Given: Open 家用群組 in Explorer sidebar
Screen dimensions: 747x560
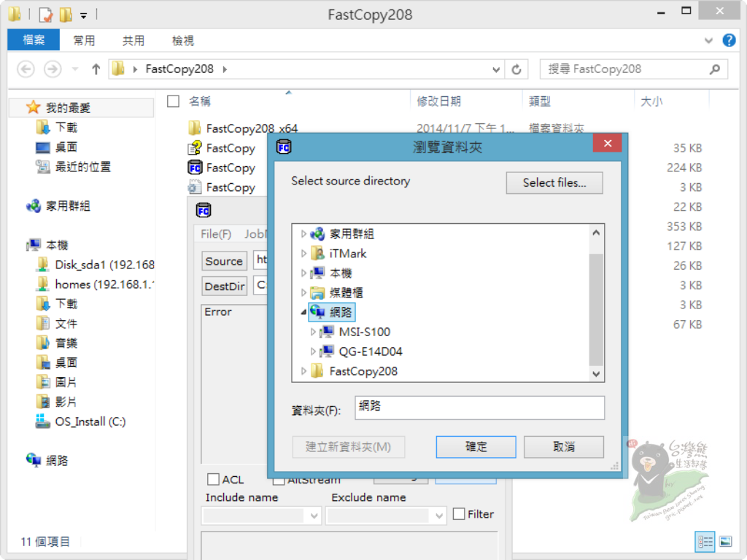Looking at the screenshot, I should click(x=68, y=206).
